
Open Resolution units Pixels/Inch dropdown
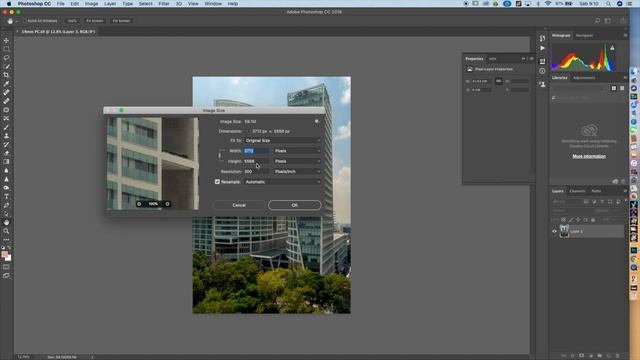tap(297, 171)
